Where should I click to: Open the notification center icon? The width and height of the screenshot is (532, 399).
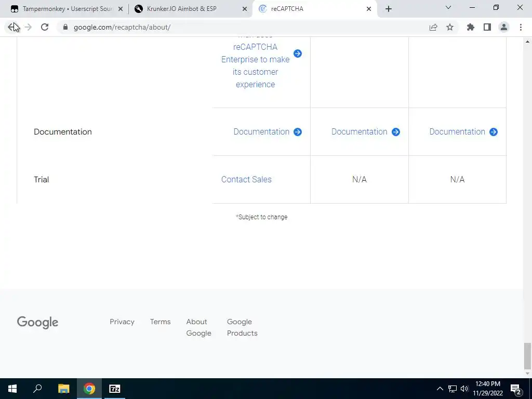pos(516,389)
